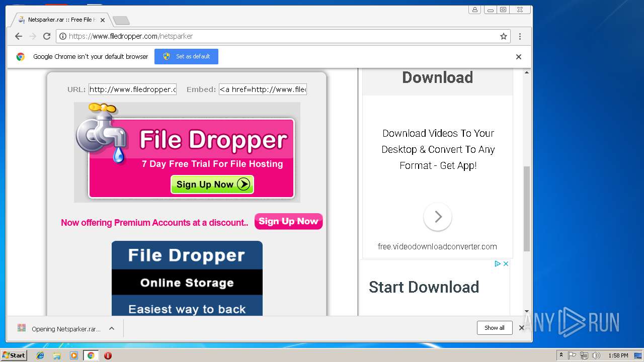Select the file URL text field
The width and height of the screenshot is (644, 362).
pos(132,89)
